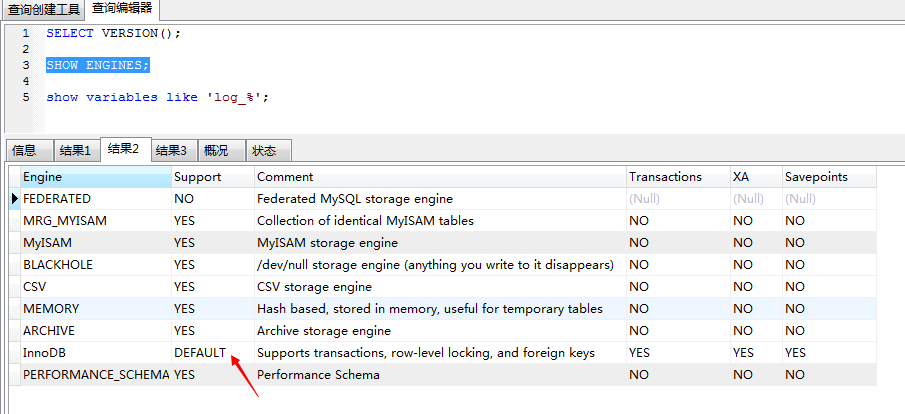The image size is (905, 414).
Task: Open the 概况 tab
Action: (x=220, y=151)
